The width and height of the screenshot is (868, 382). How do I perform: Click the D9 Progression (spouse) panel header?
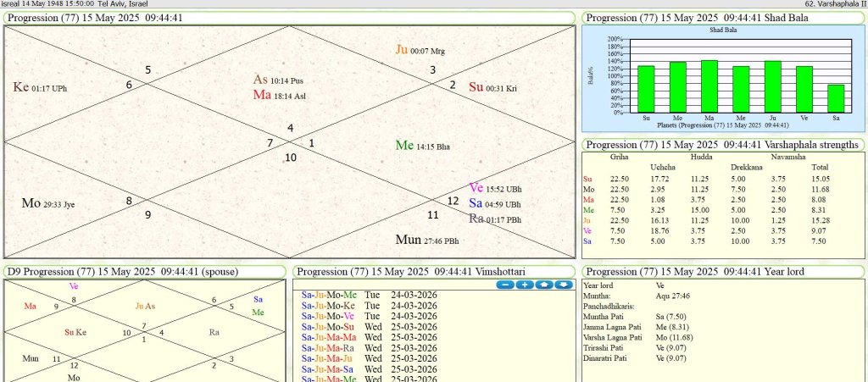click(123, 271)
